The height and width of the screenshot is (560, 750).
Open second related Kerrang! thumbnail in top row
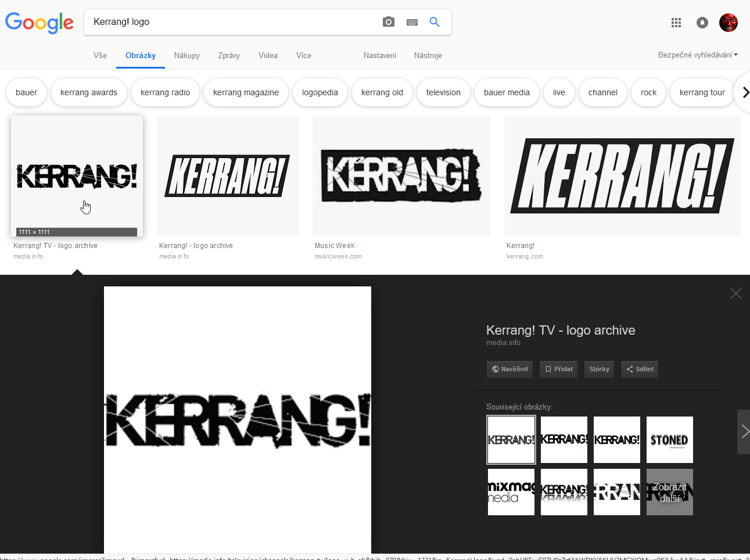pos(564,440)
